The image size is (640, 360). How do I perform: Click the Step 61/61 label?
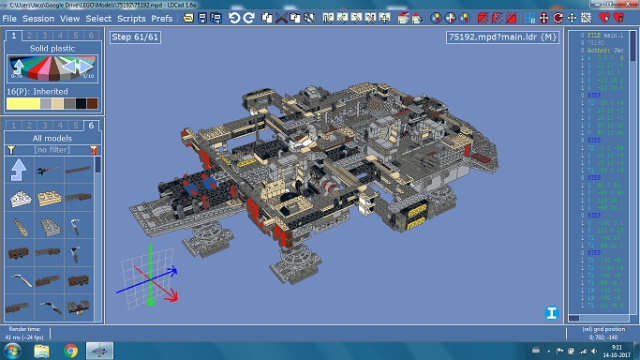pyautogui.click(x=135, y=37)
